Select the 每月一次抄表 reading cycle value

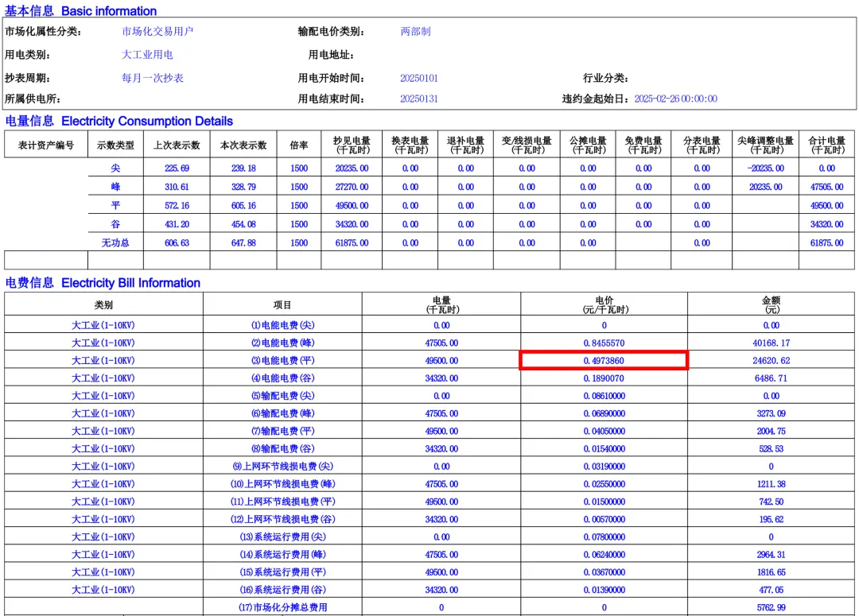tap(153, 78)
